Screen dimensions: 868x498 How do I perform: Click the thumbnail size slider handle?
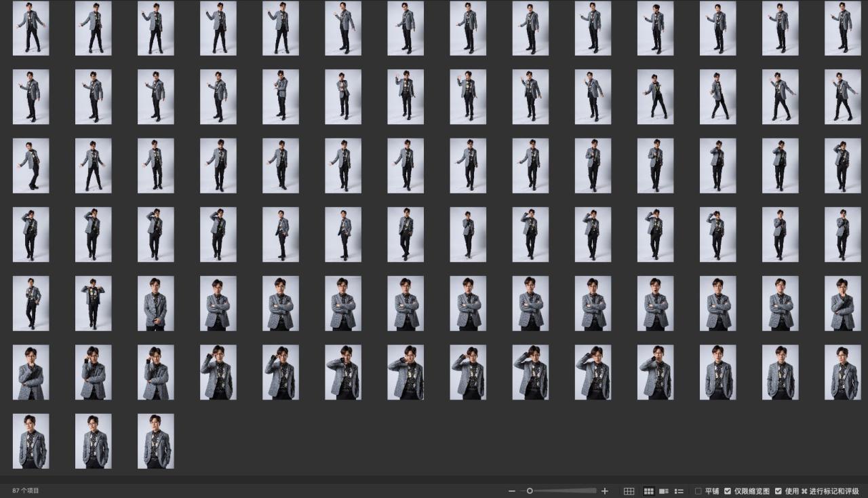pyautogui.click(x=530, y=491)
